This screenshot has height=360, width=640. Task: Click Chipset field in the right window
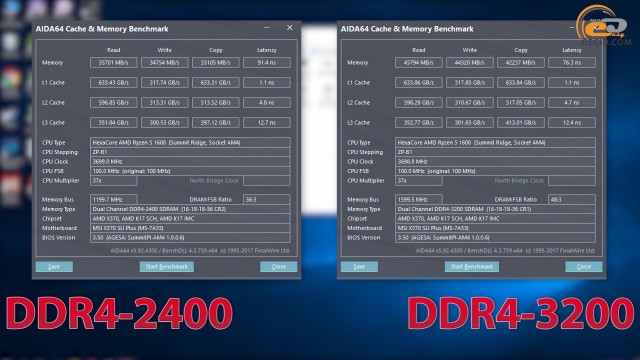tap(495, 219)
